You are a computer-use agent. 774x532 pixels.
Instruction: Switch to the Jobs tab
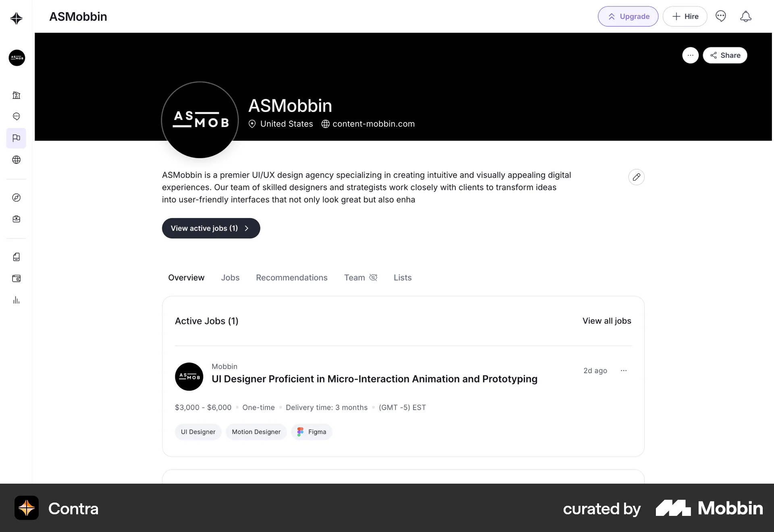tap(230, 278)
